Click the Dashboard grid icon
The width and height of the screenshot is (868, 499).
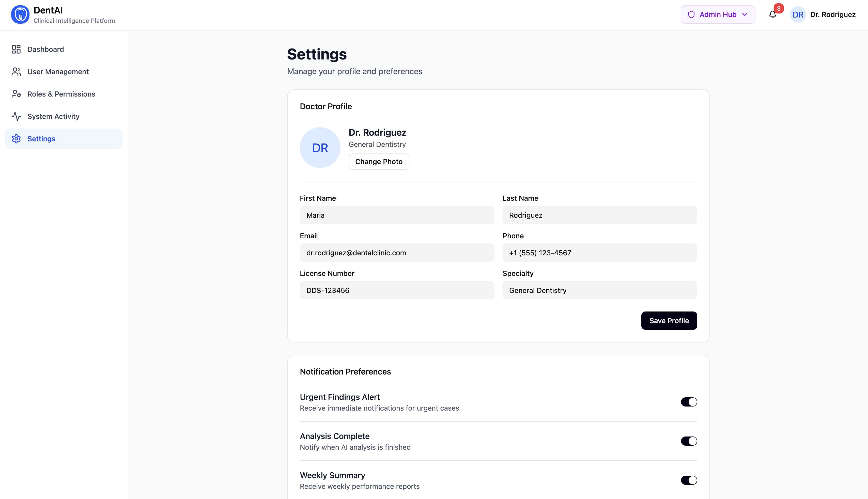pos(16,49)
